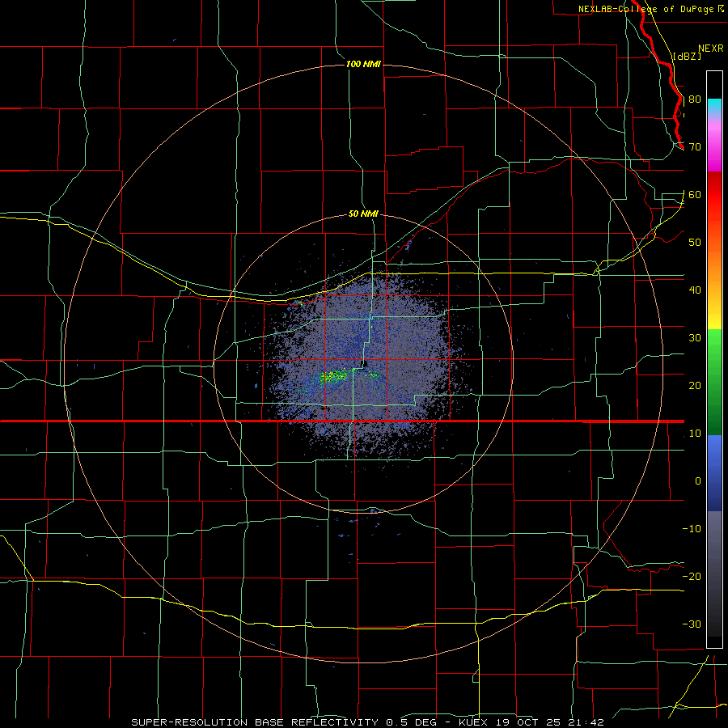Click the 0.5 DEG elevation angle text
This screenshot has height=728, width=728.
coord(411,722)
